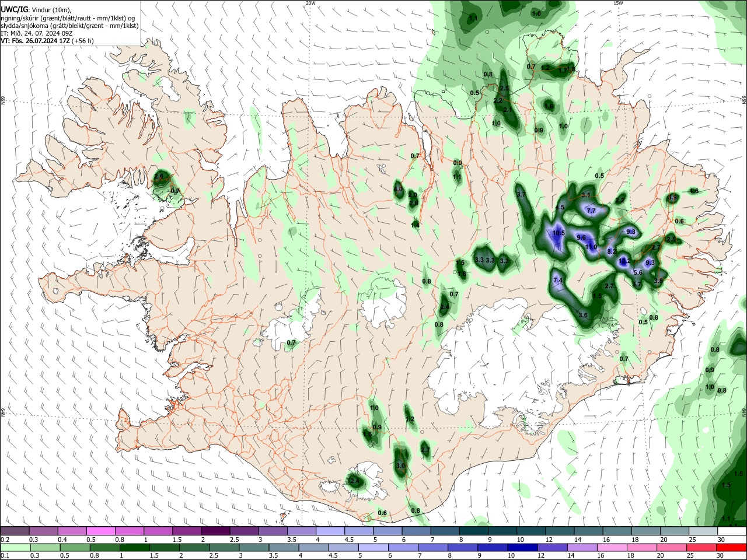Image resolution: width=747 pixels, height=560 pixels.
Task: Click the '0.4' legend label
Action: (62, 540)
